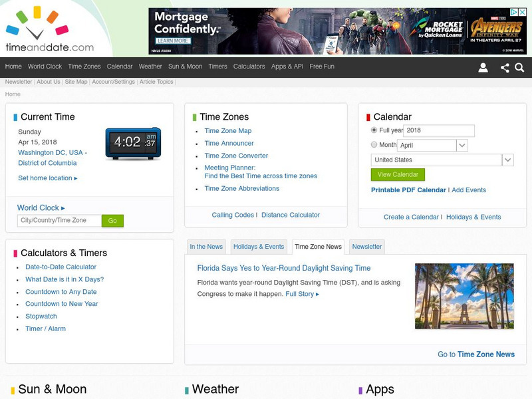Open the Timers menu
532x399 pixels.
218,66
